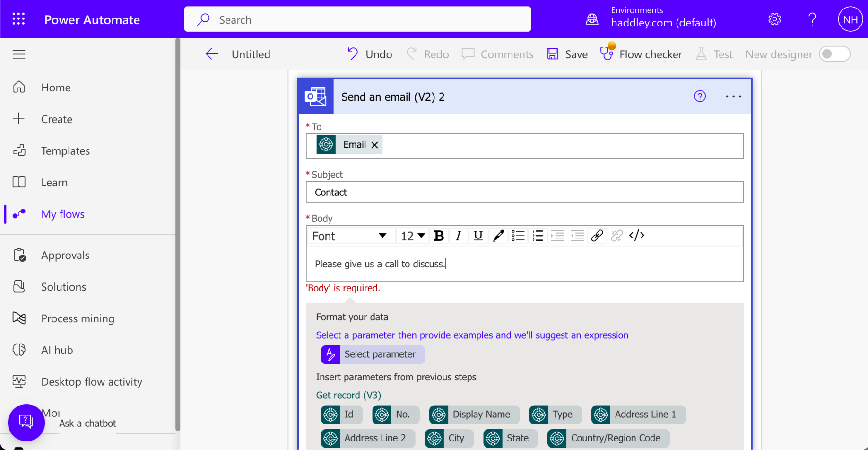Go to Home in the sidebar
Screen dimensions: 868x450
[x=56, y=88]
